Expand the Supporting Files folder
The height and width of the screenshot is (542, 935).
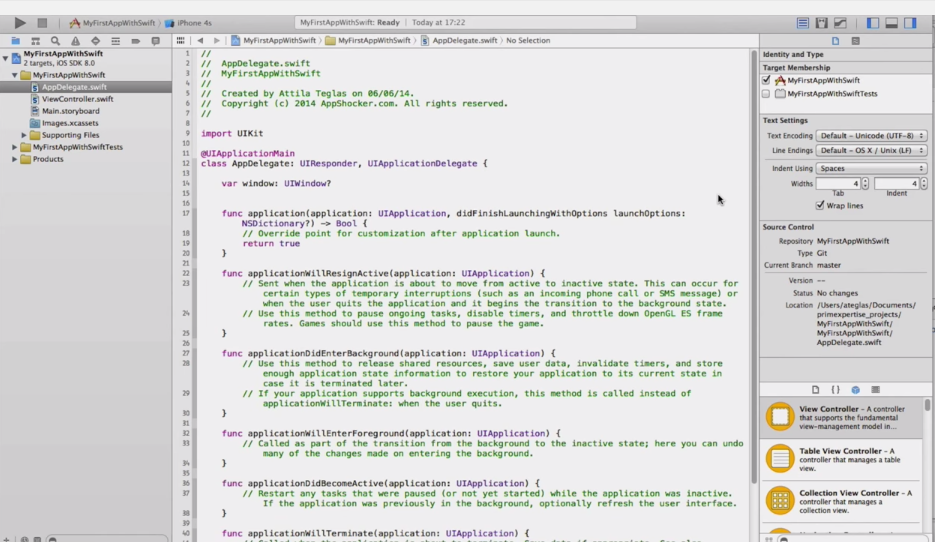coord(24,135)
